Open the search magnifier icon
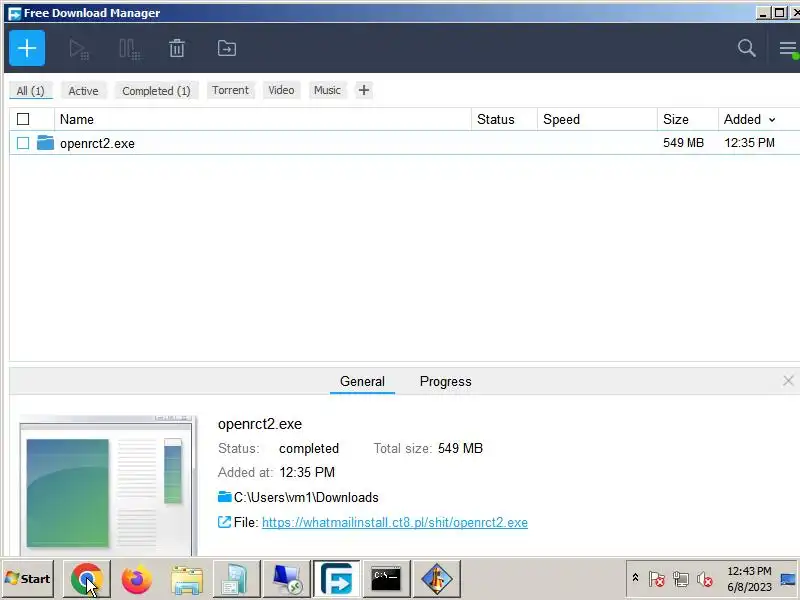The height and width of the screenshot is (600, 800). click(x=746, y=48)
